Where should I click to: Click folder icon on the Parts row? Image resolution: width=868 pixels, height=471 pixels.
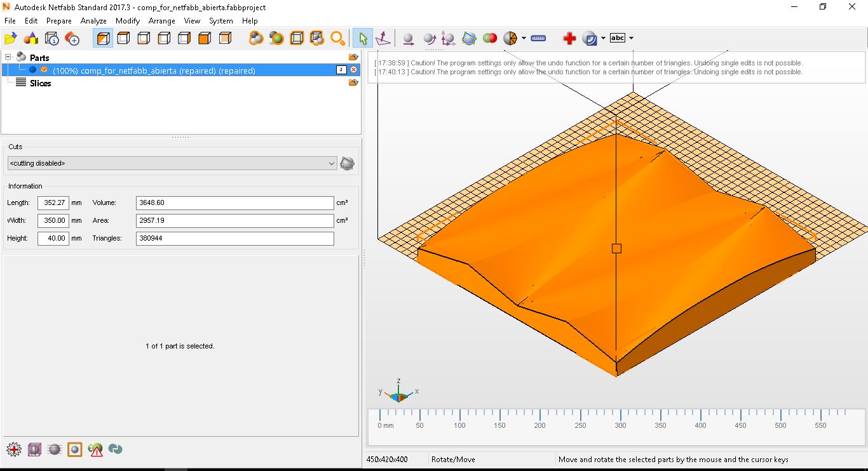(353, 57)
